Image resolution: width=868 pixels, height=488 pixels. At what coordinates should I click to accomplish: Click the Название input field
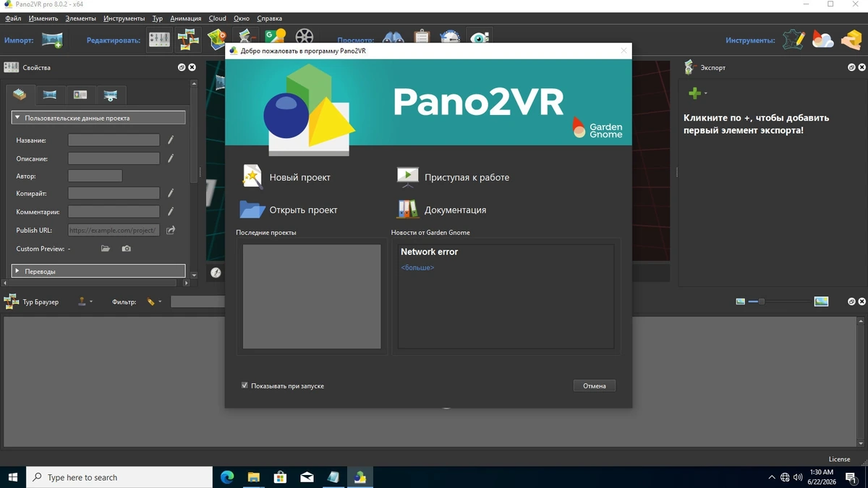pos(114,140)
